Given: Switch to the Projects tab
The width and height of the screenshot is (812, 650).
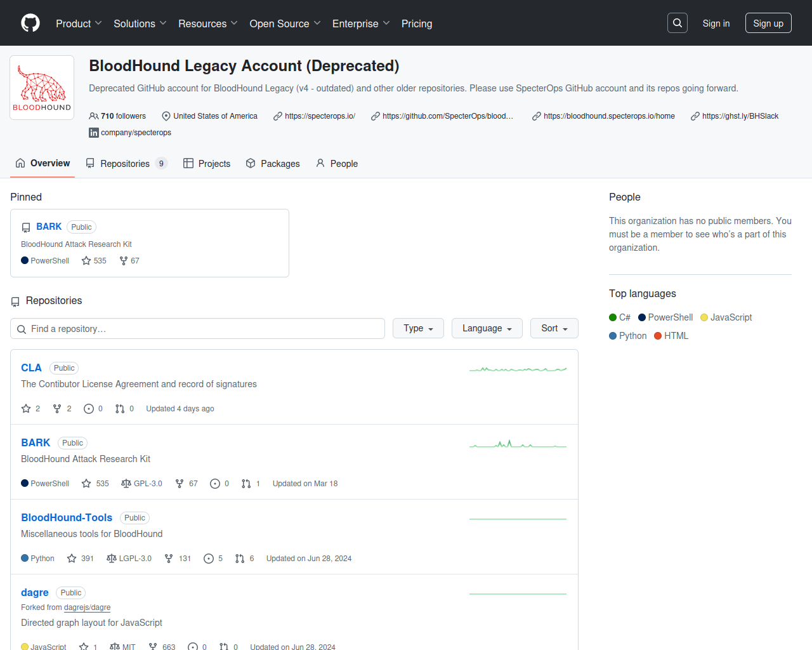Looking at the screenshot, I should (x=207, y=163).
